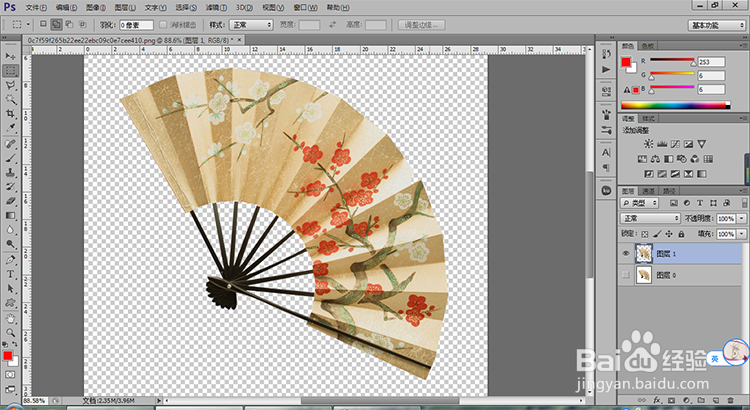
Task: Choose New selection mode in options bar
Action: coord(44,24)
